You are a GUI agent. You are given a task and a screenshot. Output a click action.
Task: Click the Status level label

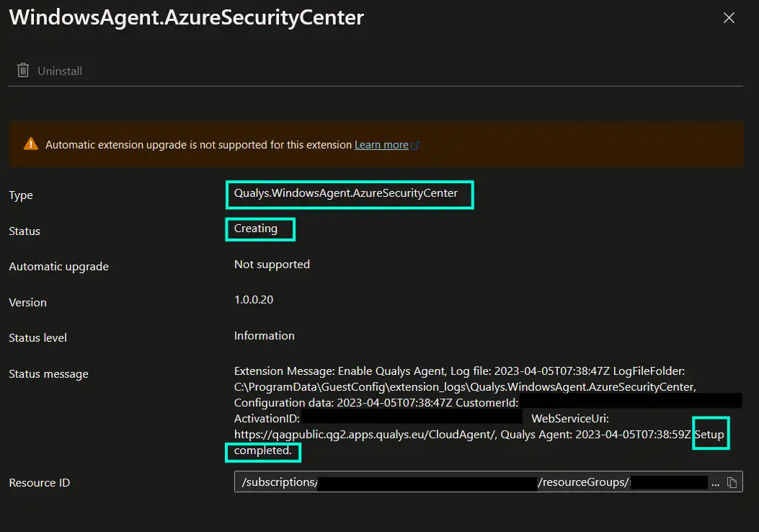37,338
